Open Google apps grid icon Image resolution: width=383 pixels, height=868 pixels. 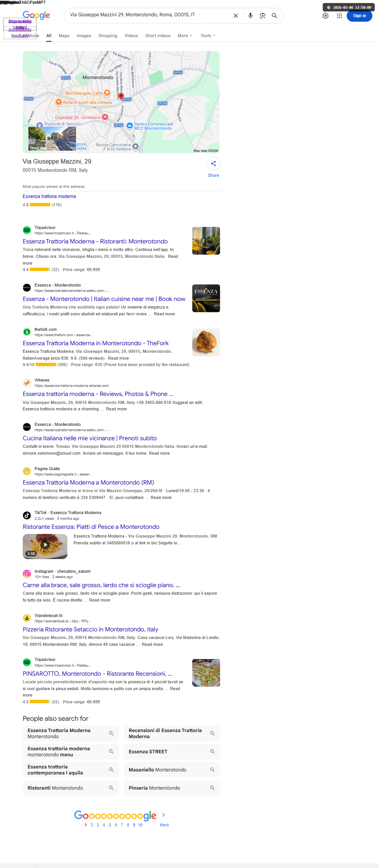(x=339, y=16)
